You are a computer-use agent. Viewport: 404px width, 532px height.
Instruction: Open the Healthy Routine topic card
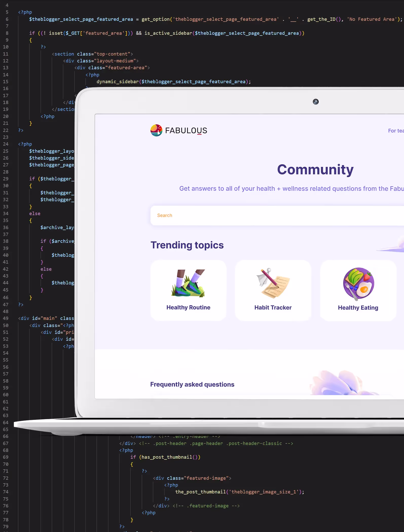coord(188,290)
